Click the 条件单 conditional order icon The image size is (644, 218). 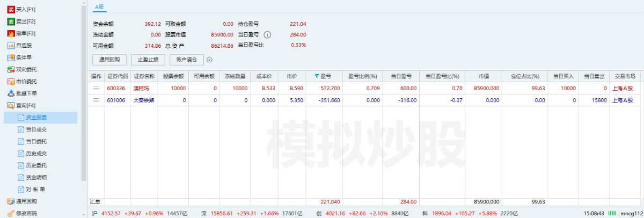[x=10, y=57]
